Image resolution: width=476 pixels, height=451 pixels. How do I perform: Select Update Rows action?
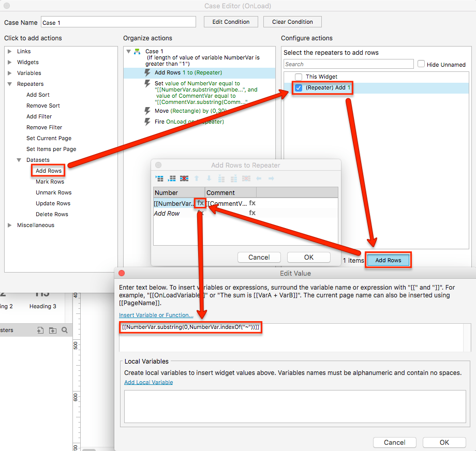coord(53,203)
